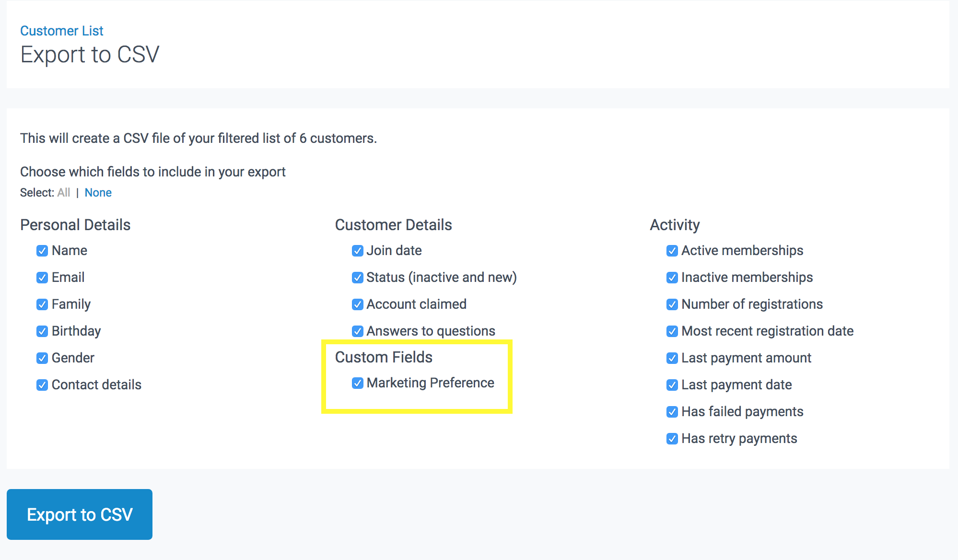Toggle Has failed payments checkbox
The height and width of the screenshot is (560, 958).
[x=672, y=412]
